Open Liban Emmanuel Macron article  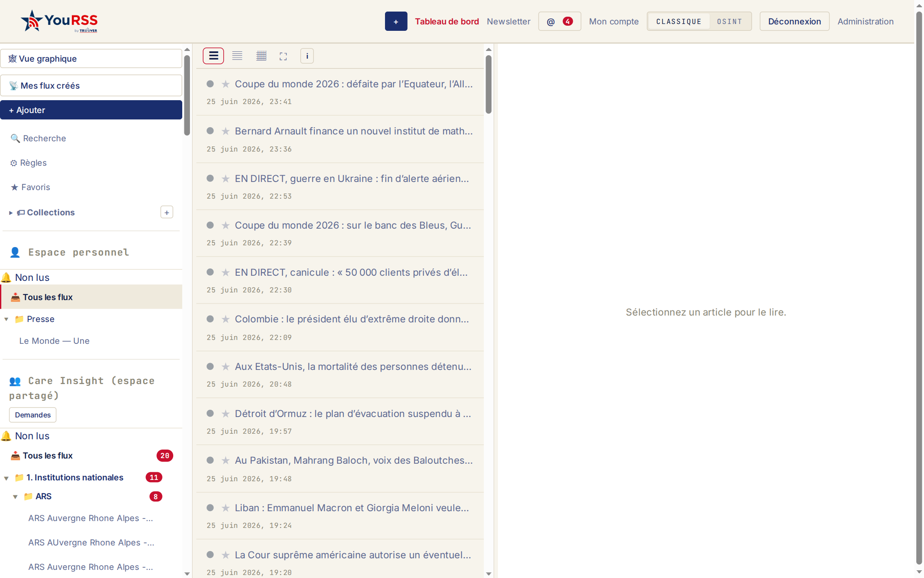(x=352, y=508)
